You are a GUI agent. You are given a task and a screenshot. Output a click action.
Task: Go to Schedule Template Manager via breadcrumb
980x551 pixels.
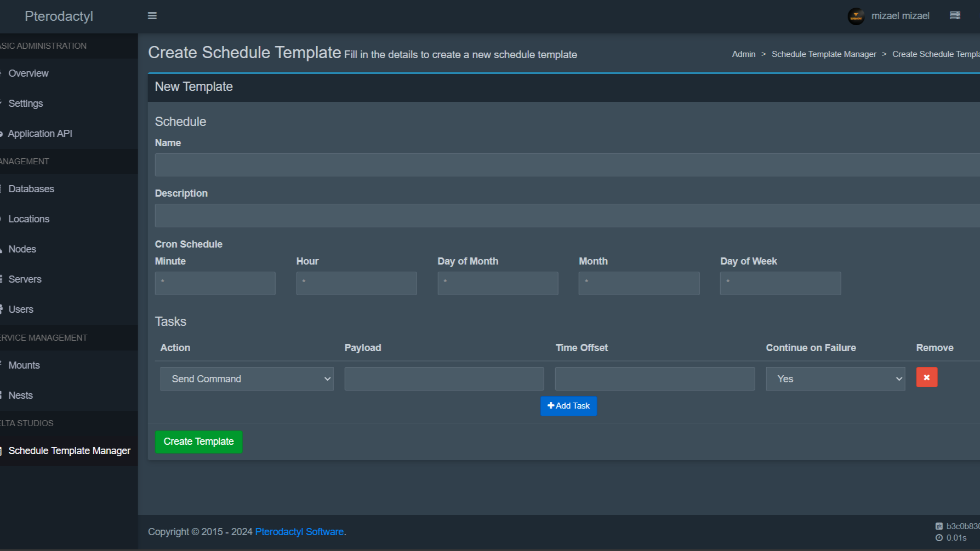click(824, 54)
